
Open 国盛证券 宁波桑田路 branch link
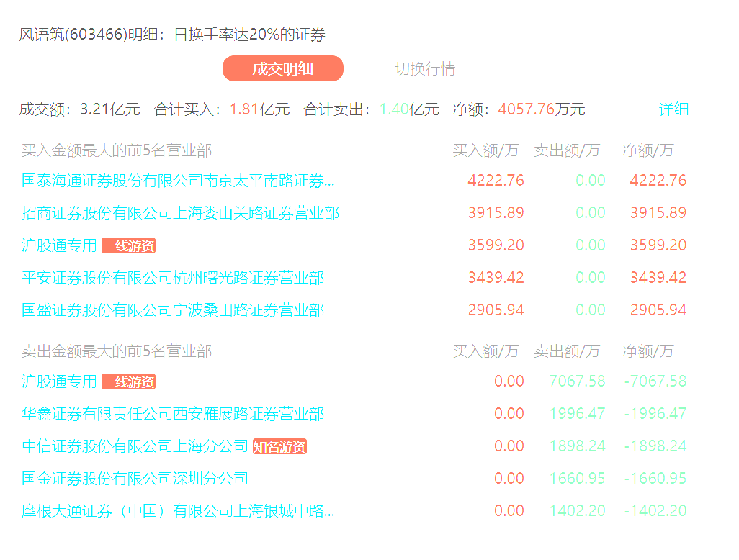173,310
